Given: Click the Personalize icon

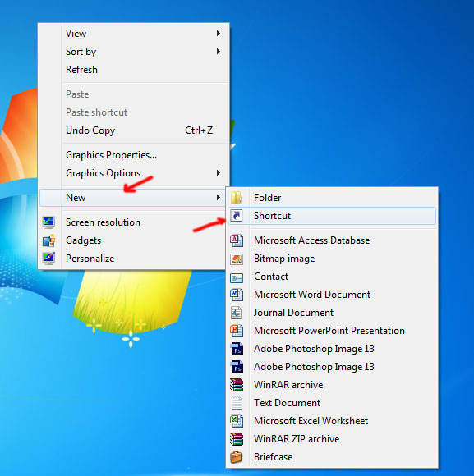Looking at the screenshot, I should [48, 259].
